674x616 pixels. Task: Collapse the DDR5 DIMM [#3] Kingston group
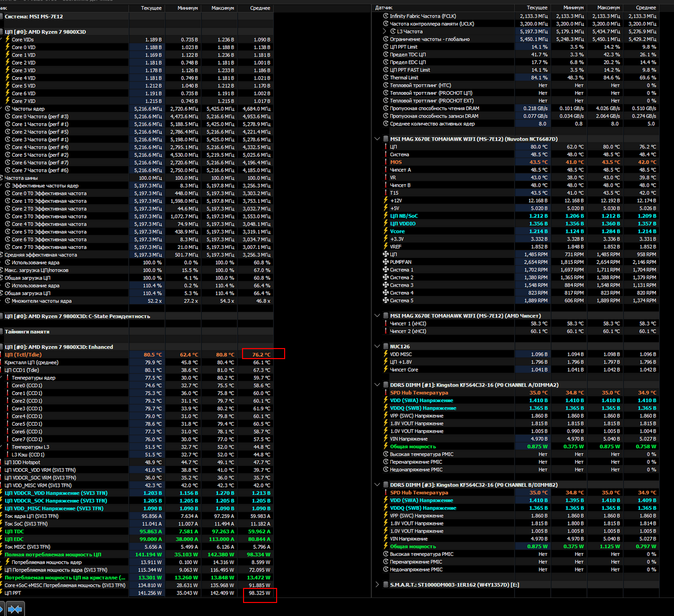[x=377, y=485]
